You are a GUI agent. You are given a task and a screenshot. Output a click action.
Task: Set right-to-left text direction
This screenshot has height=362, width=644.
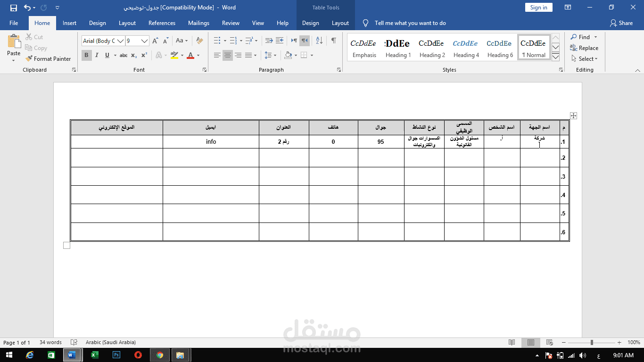pos(305,41)
